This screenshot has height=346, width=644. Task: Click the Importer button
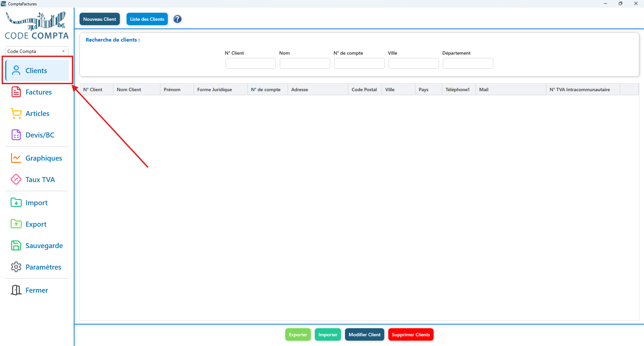click(328, 335)
